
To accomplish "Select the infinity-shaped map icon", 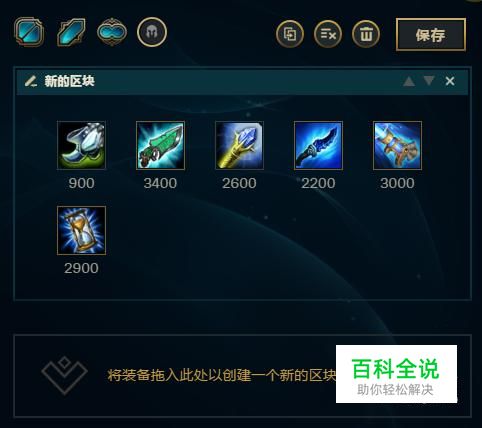I will [x=112, y=32].
